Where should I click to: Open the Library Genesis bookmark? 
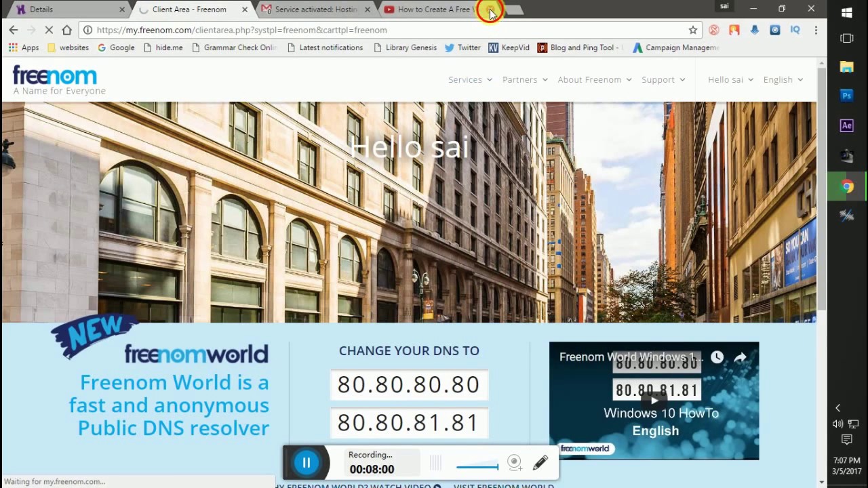pos(405,47)
